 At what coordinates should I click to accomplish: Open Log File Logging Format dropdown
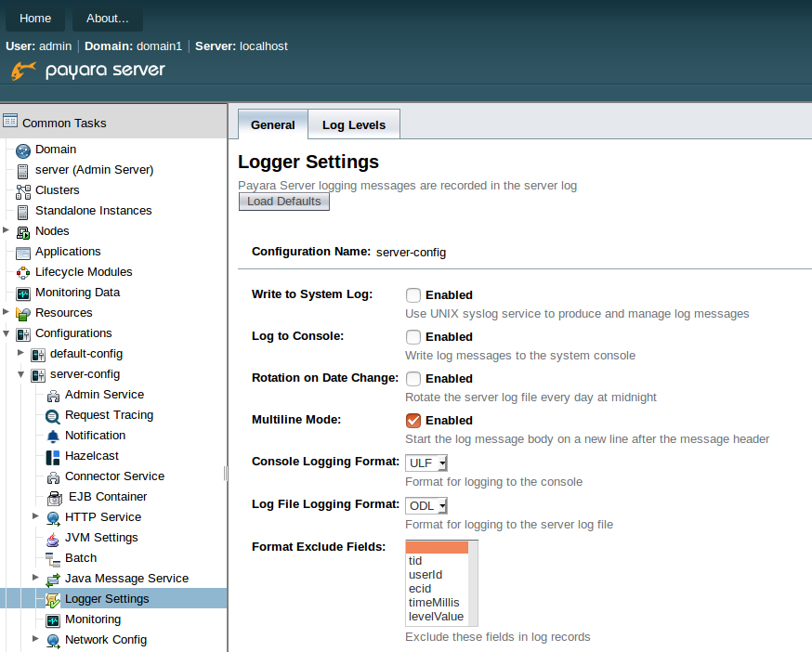tap(426, 506)
